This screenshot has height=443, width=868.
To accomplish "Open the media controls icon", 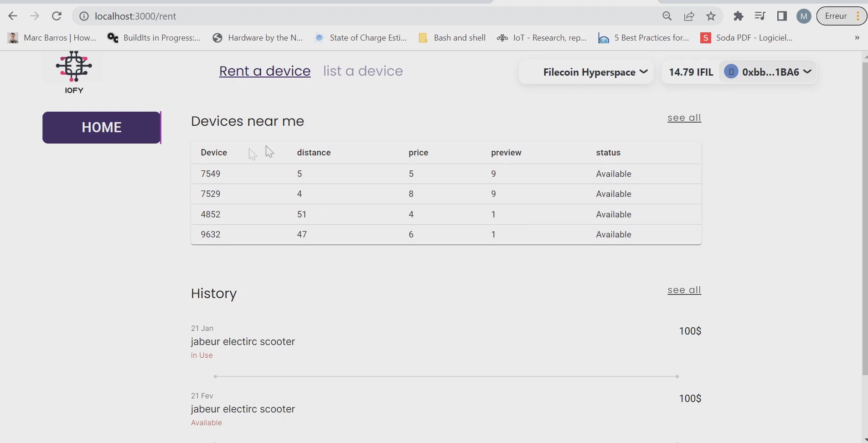I will coord(759,16).
